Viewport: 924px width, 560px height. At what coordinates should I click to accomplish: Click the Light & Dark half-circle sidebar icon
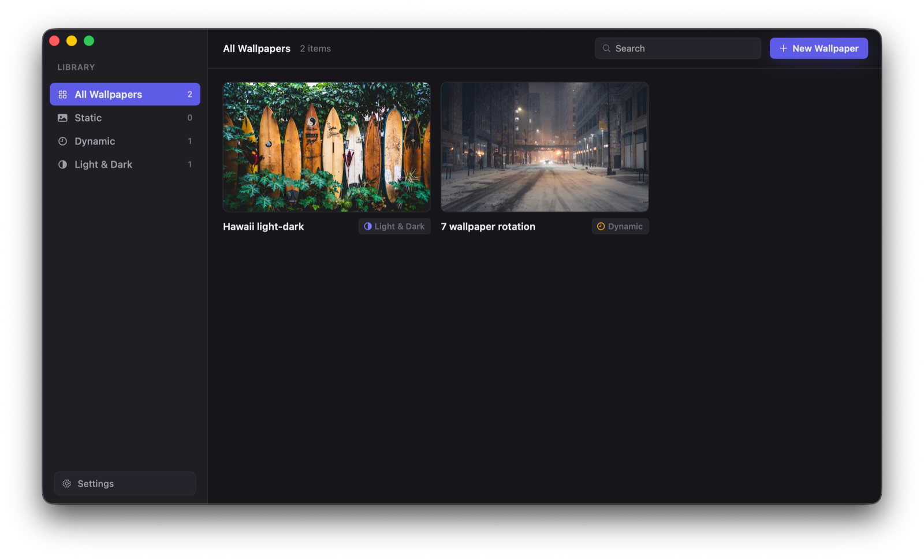coord(62,165)
